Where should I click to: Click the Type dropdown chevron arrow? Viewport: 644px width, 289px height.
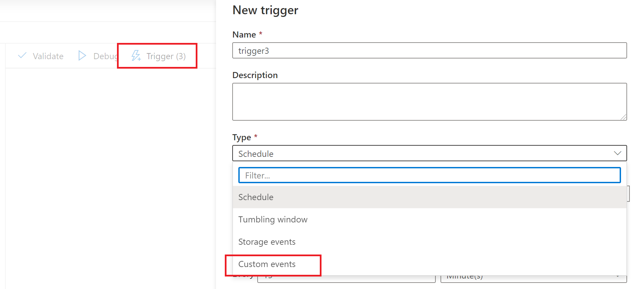pos(617,153)
